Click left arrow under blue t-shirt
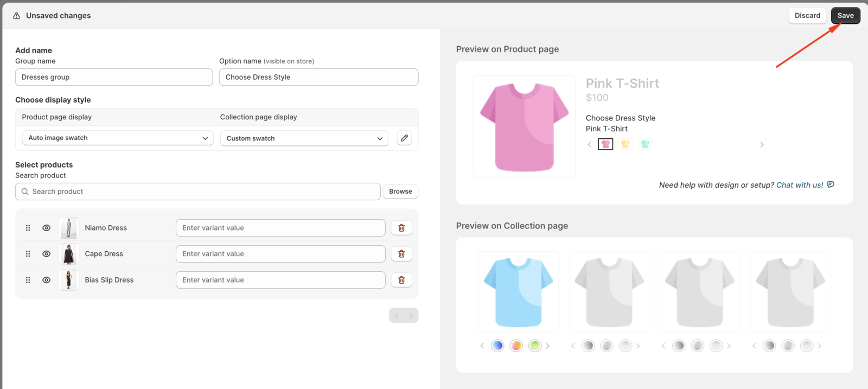Screen dimensions: 868x389 (x=482, y=346)
